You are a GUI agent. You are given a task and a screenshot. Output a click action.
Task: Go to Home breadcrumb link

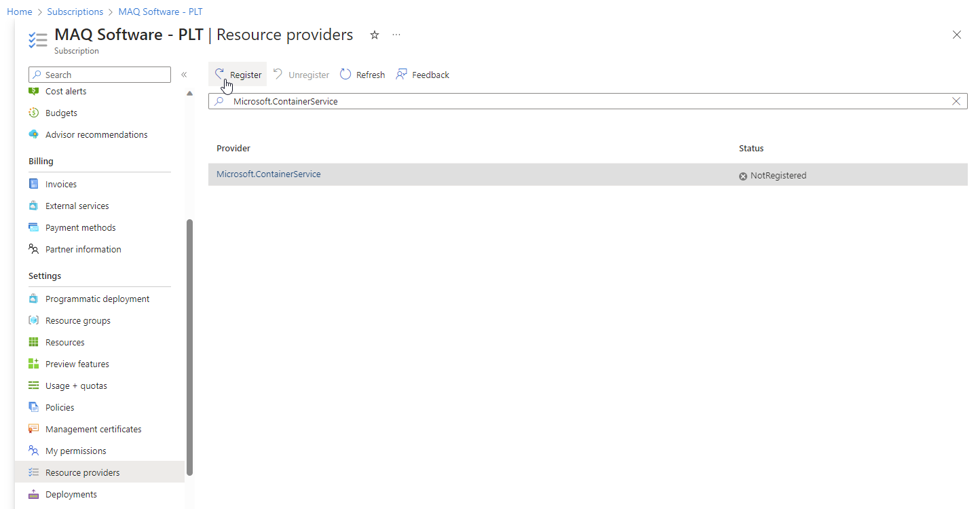[x=20, y=12]
